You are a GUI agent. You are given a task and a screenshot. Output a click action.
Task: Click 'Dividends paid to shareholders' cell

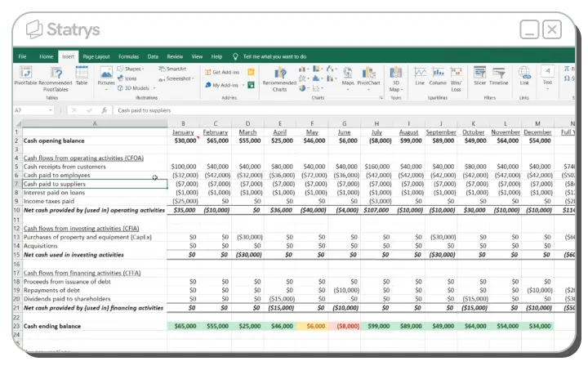95,299
